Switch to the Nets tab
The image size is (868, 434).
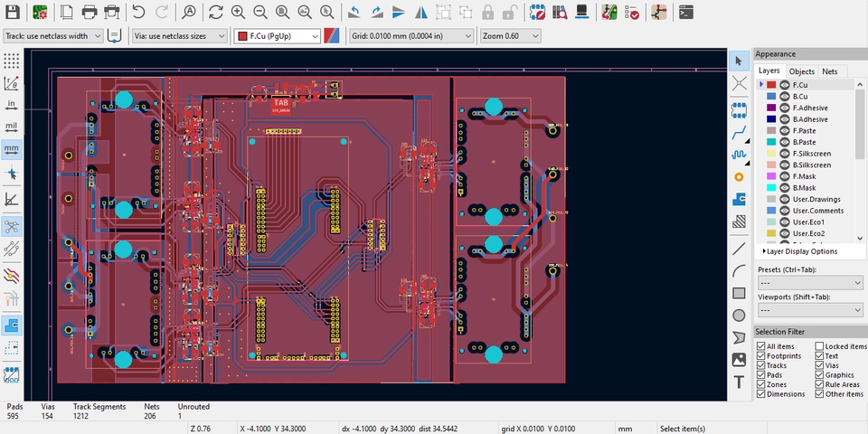pos(829,71)
